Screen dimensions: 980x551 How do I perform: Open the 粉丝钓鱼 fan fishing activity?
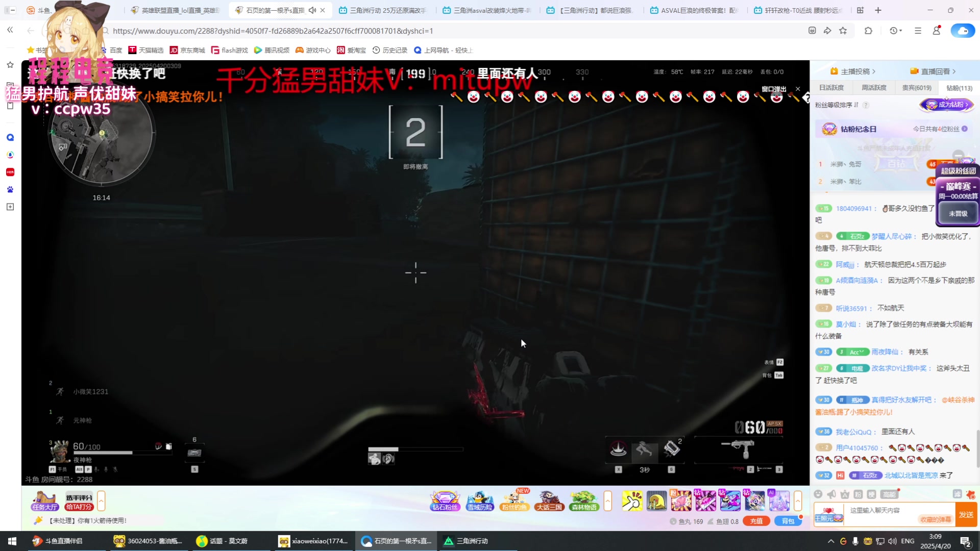coord(514,500)
